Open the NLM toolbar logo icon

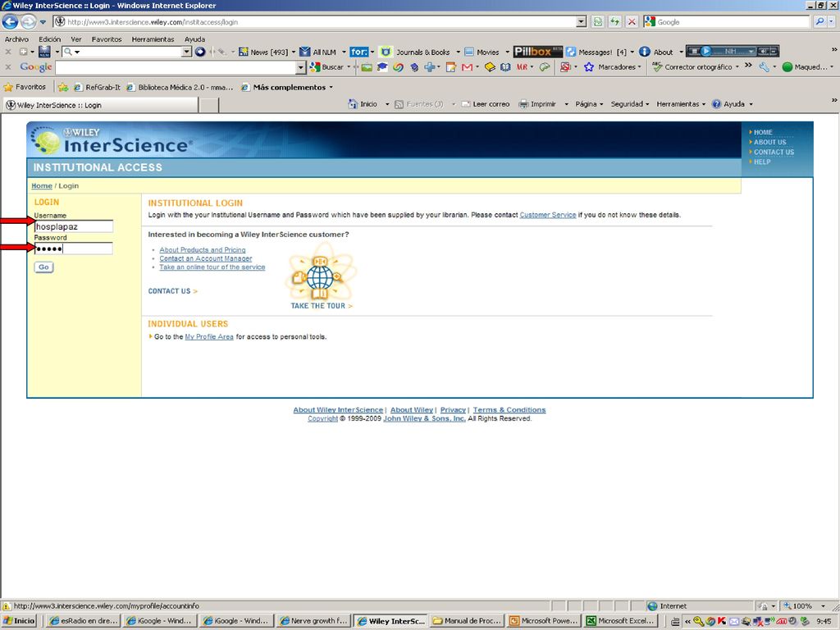click(44, 52)
